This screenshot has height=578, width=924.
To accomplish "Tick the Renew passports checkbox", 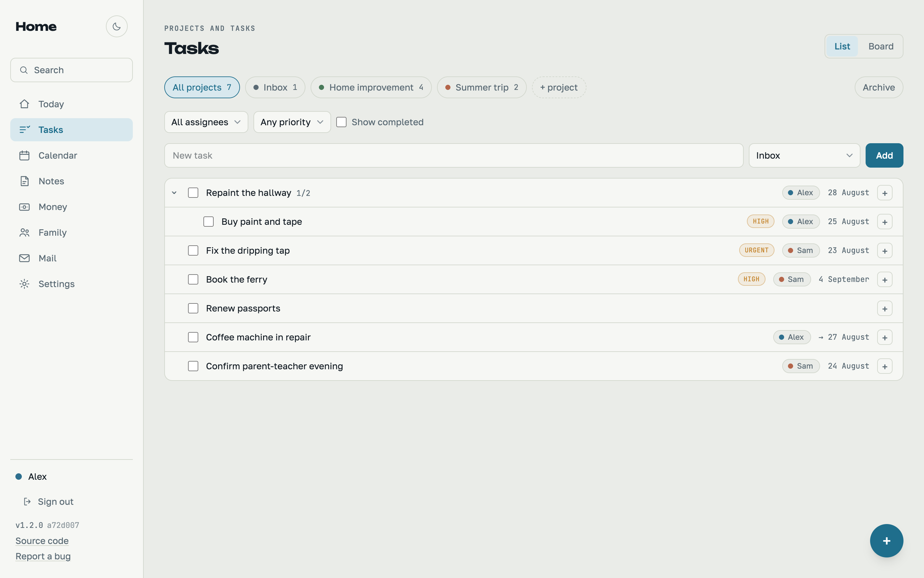I will pyautogui.click(x=193, y=309).
